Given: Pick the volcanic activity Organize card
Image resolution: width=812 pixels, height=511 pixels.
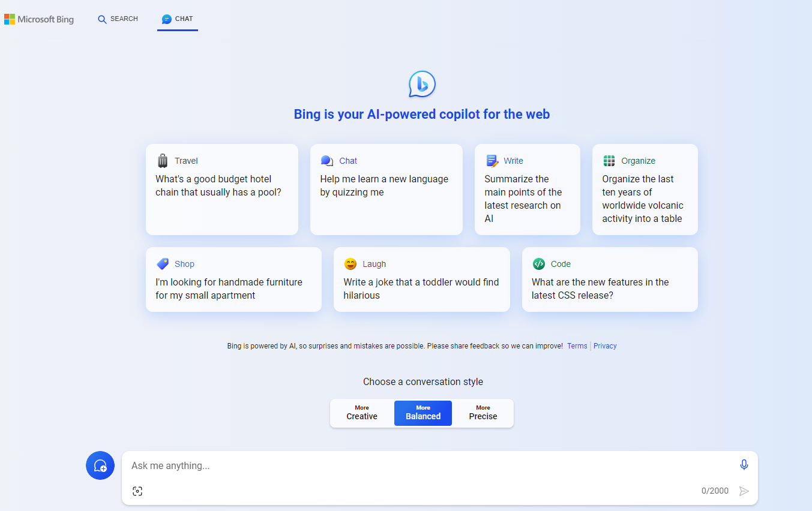Looking at the screenshot, I should click(x=645, y=190).
